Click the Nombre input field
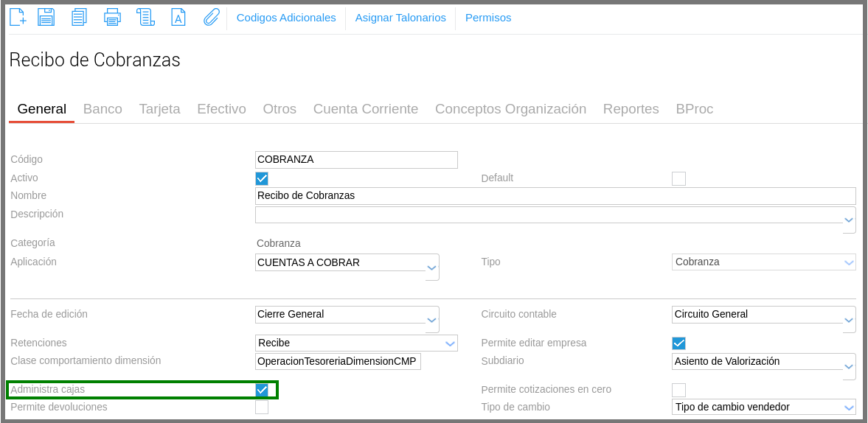 click(x=555, y=196)
